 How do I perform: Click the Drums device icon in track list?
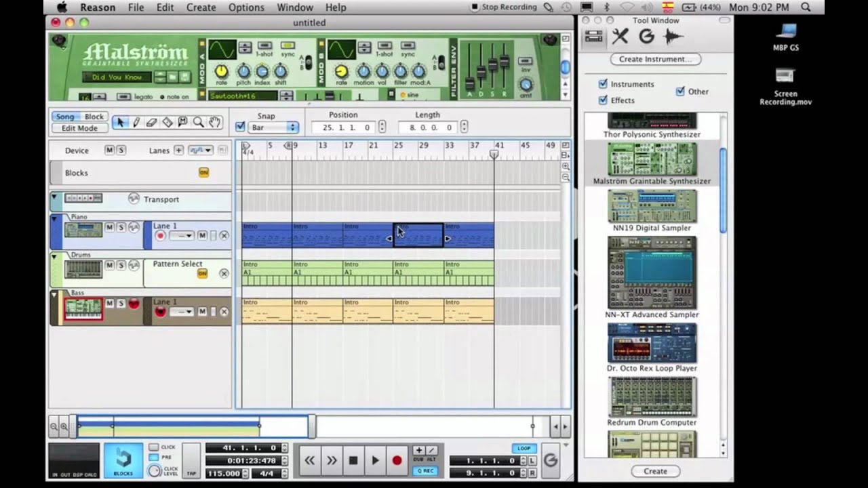83,269
